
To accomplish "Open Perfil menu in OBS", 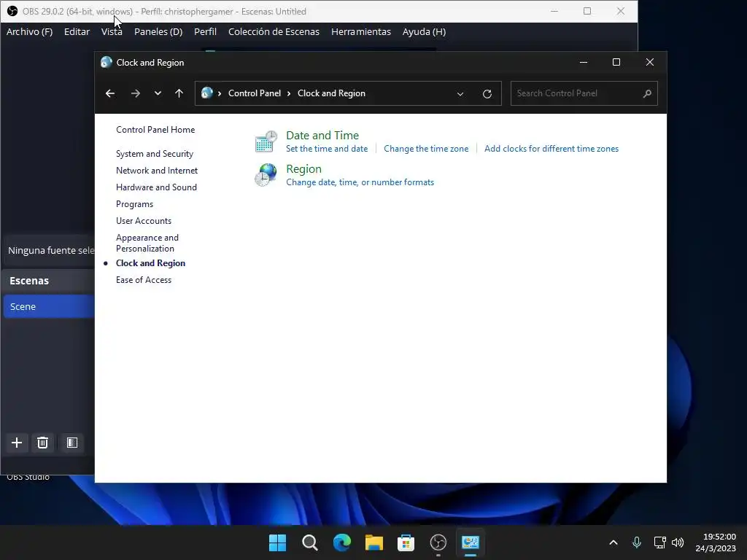I will (x=205, y=31).
